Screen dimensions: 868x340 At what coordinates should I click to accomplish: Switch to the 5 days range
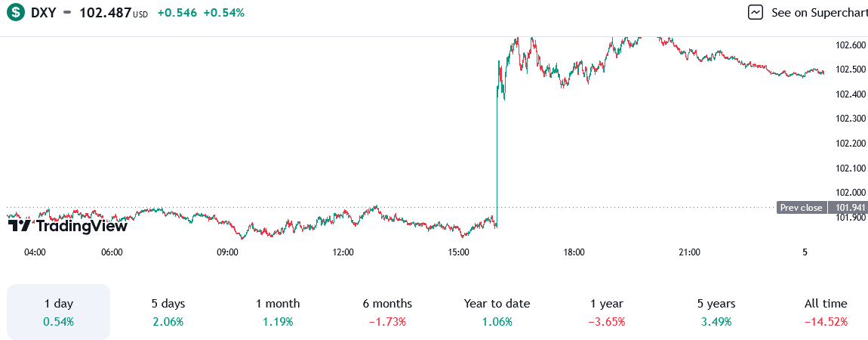(x=168, y=312)
